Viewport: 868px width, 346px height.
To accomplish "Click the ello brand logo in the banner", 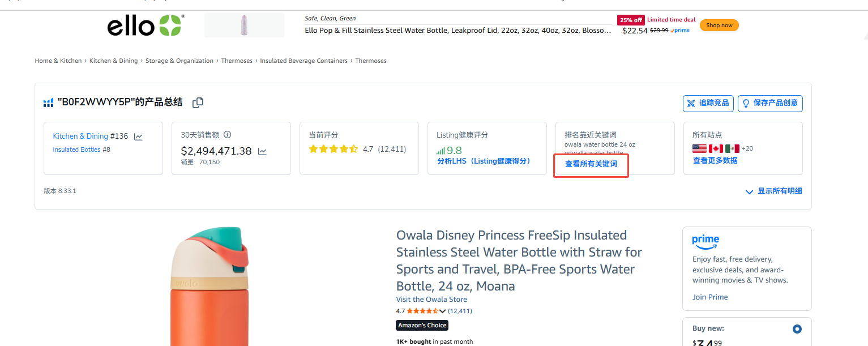I will [x=145, y=25].
